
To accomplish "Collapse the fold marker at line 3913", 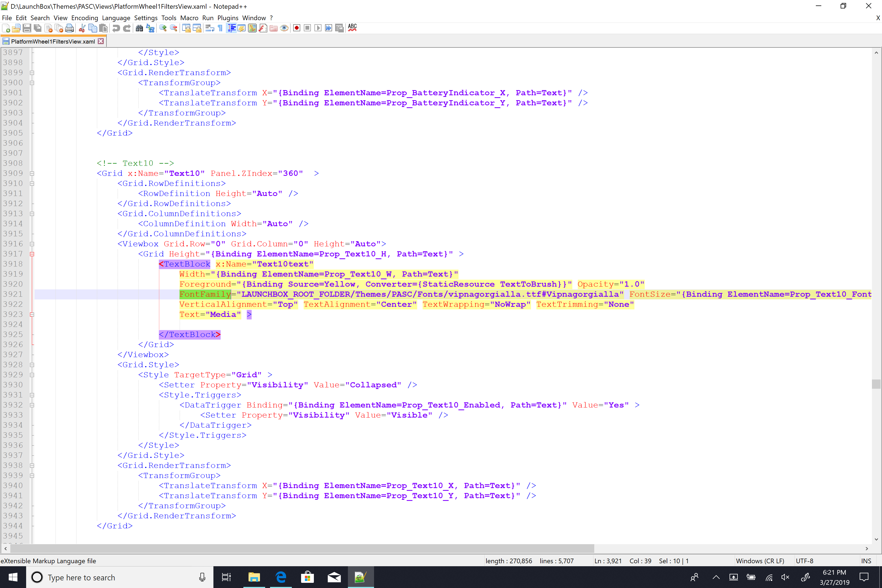I will coord(32,214).
